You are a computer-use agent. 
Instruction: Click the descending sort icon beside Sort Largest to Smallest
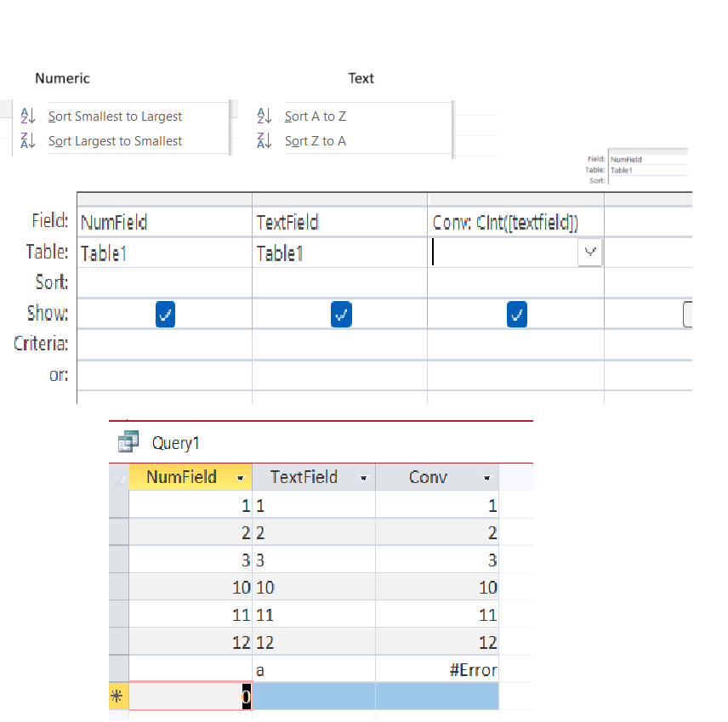pos(28,140)
